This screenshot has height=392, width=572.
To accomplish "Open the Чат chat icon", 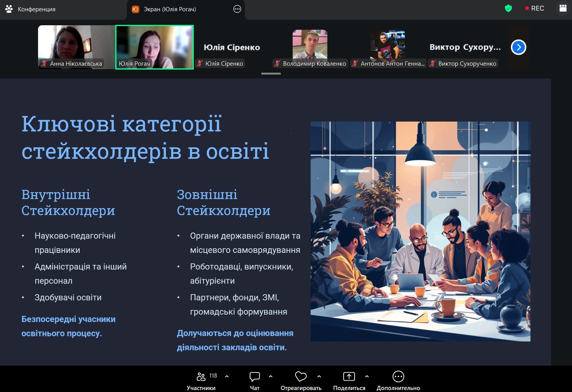I will 254,376.
